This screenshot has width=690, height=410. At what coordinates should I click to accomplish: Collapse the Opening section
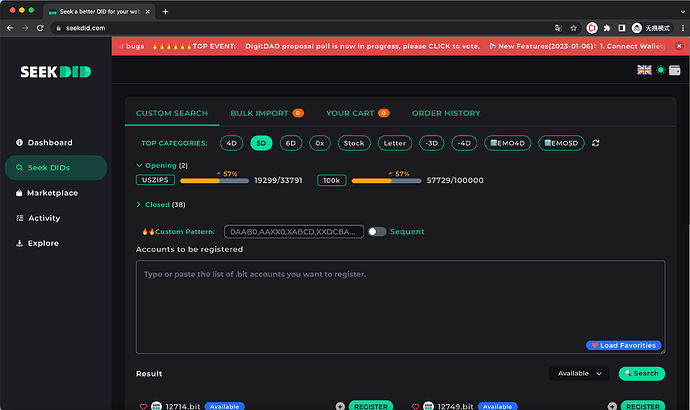click(162, 165)
